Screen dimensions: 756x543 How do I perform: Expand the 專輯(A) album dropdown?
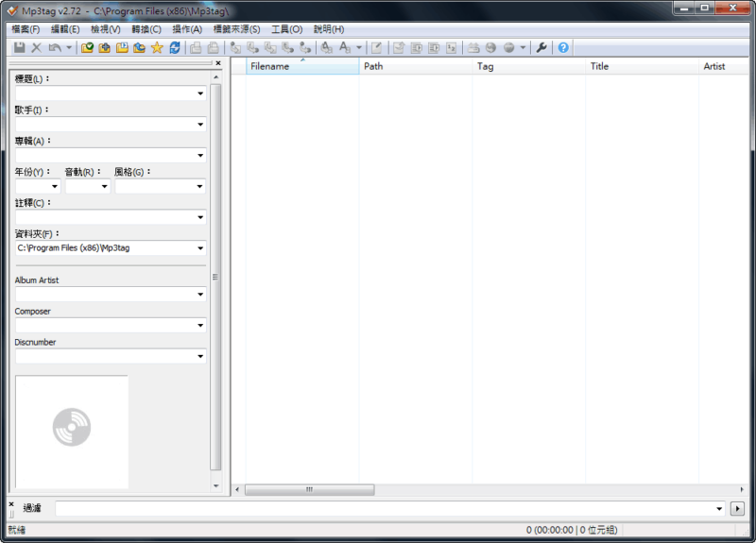pyautogui.click(x=200, y=155)
